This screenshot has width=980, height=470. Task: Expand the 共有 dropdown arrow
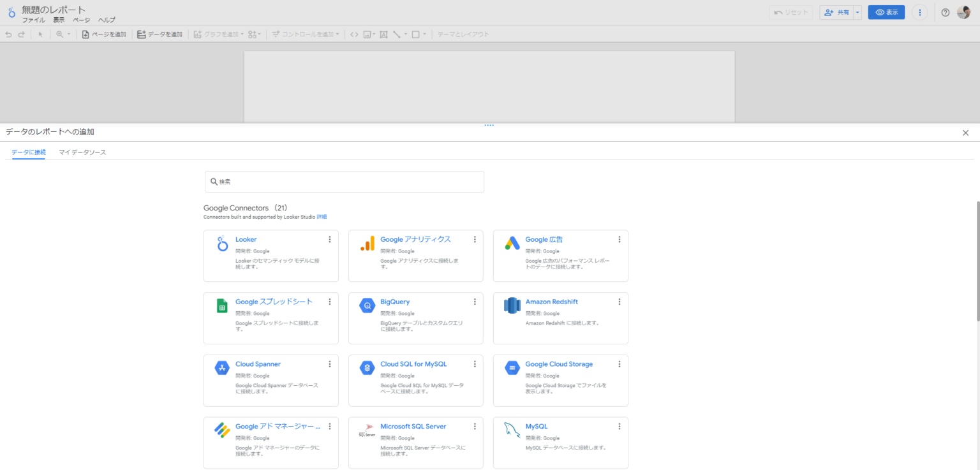857,13
